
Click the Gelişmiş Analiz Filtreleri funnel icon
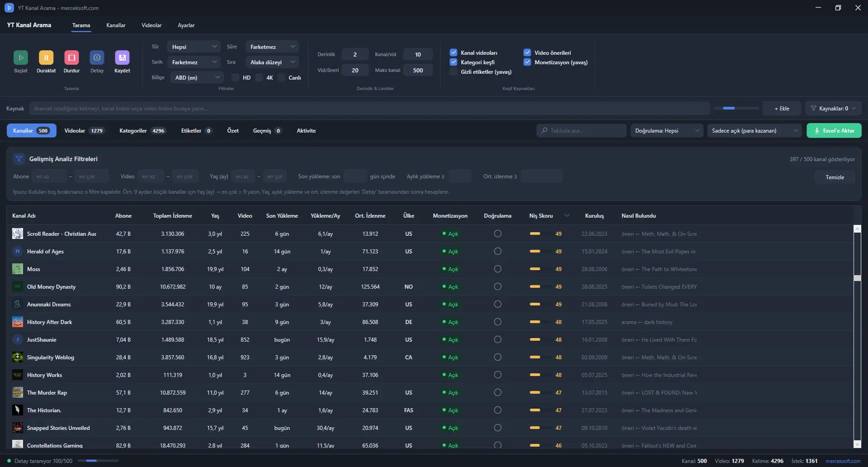point(19,159)
